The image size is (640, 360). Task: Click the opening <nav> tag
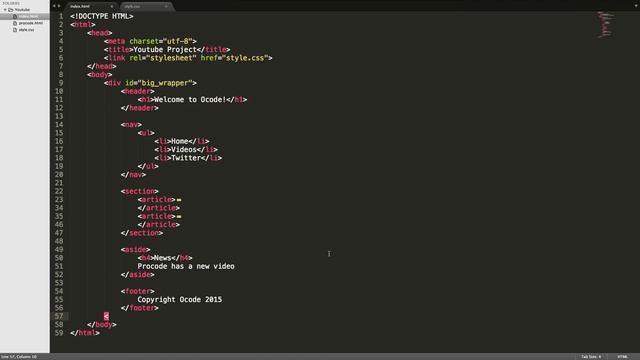click(131, 124)
